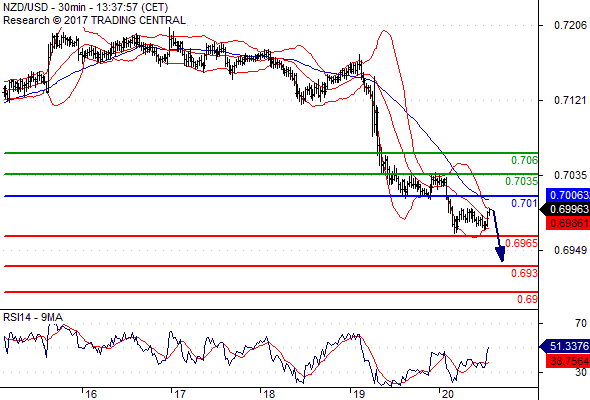The width and height of the screenshot is (590, 400).
Task: Click the red 0.69861 price tag
Action: tap(568, 223)
